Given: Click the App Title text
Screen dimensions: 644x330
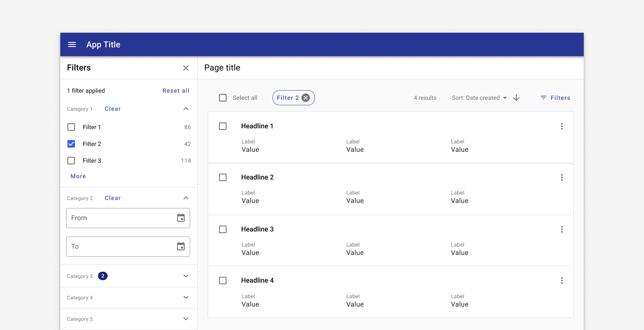Looking at the screenshot, I should [x=103, y=44].
